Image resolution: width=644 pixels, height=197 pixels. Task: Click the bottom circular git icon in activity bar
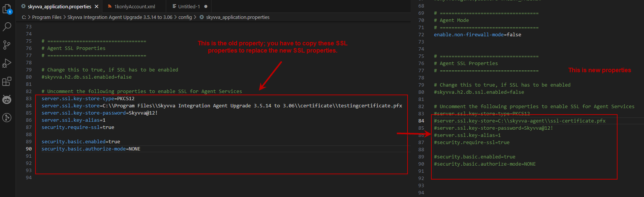[7, 118]
